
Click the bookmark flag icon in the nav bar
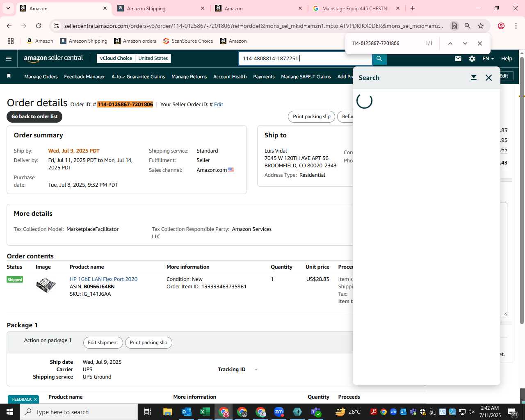9,76
